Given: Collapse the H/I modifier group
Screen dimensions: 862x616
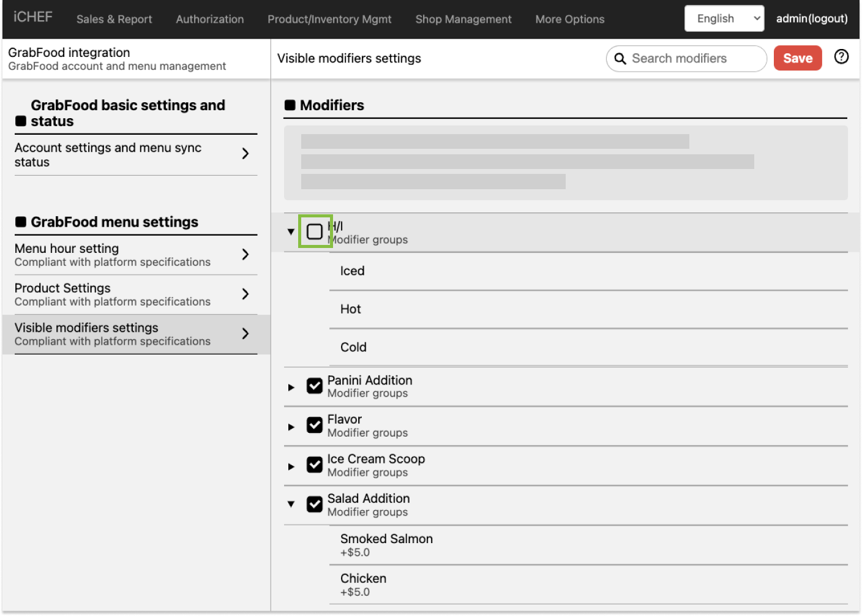Looking at the screenshot, I should 291,232.
